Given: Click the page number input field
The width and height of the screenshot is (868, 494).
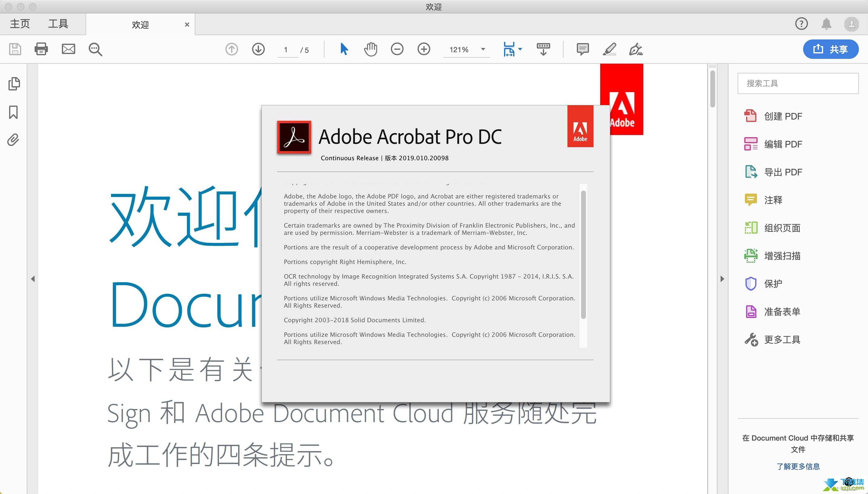Looking at the screenshot, I should [288, 50].
